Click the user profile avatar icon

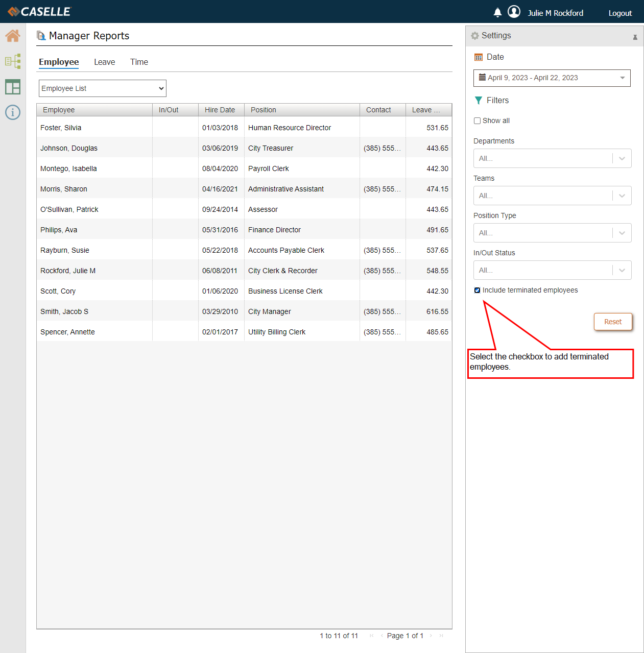point(514,12)
